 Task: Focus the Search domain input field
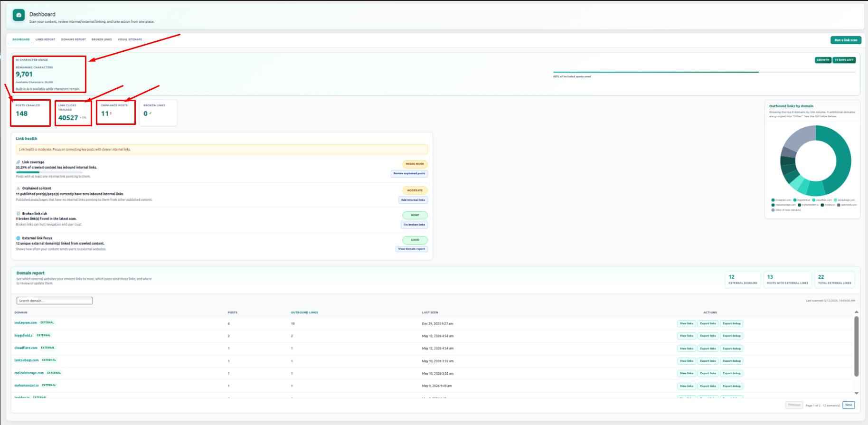55,301
